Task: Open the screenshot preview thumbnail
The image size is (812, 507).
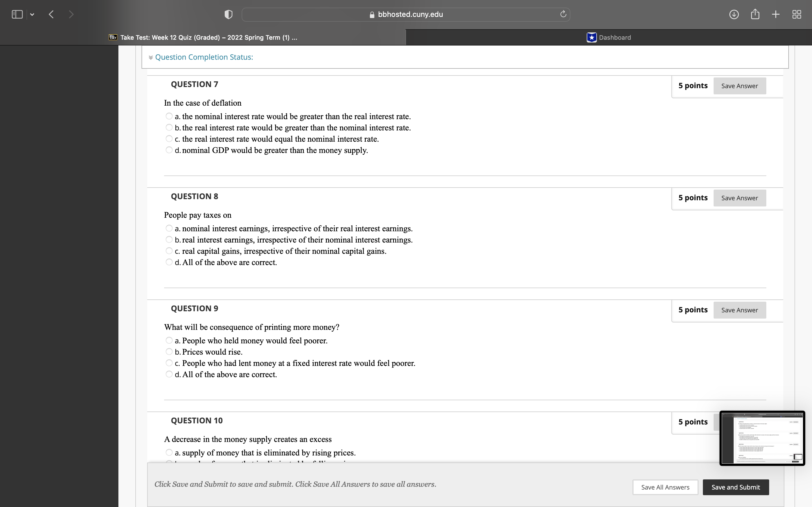Action: click(762, 438)
